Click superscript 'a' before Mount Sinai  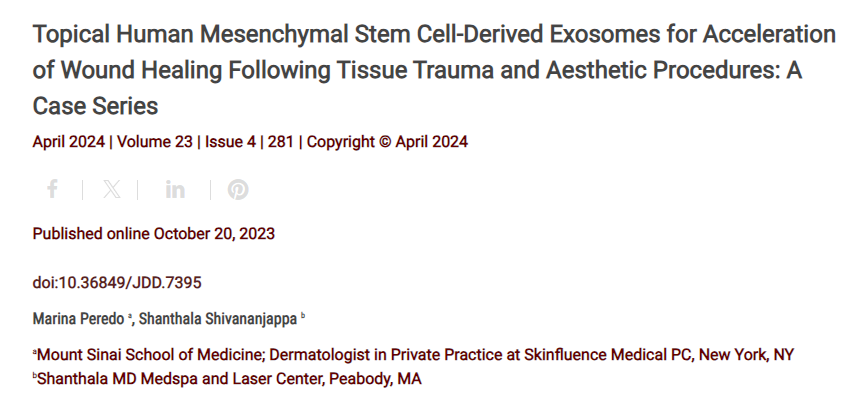coord(35,353)
